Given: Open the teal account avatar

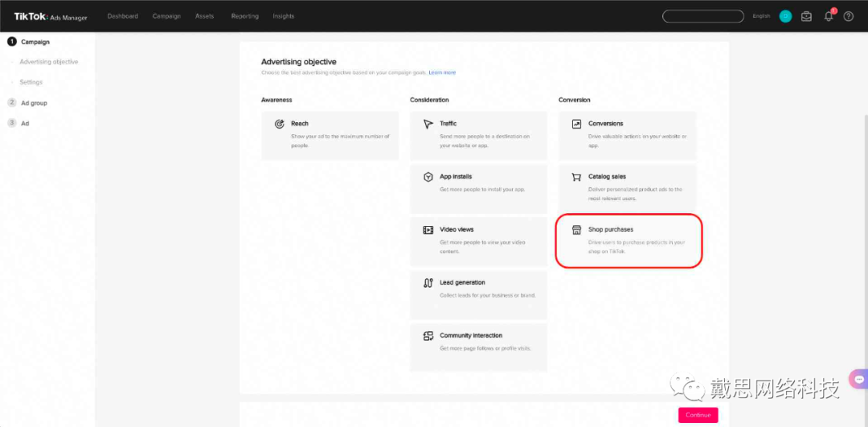Looking at the screenshot, I should pos(785,16).
